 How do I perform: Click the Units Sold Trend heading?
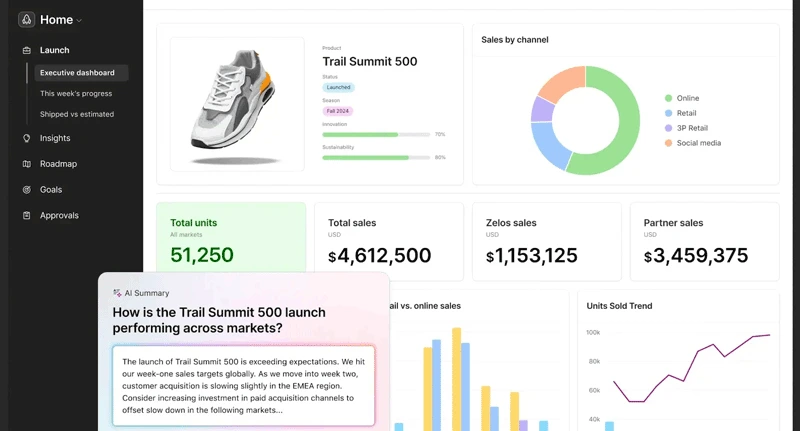point(619,306)
